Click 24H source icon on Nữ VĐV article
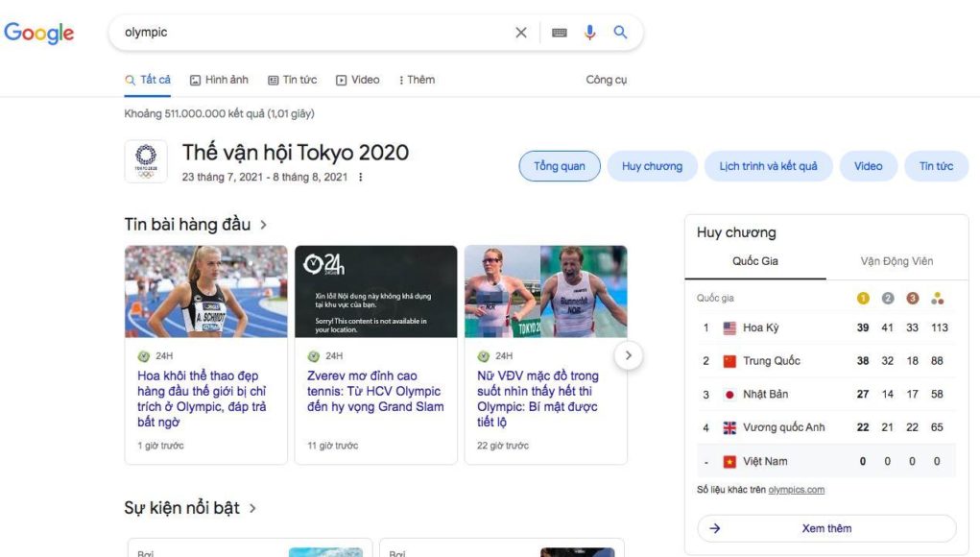 pyautogui.click(x=483, y=355)
